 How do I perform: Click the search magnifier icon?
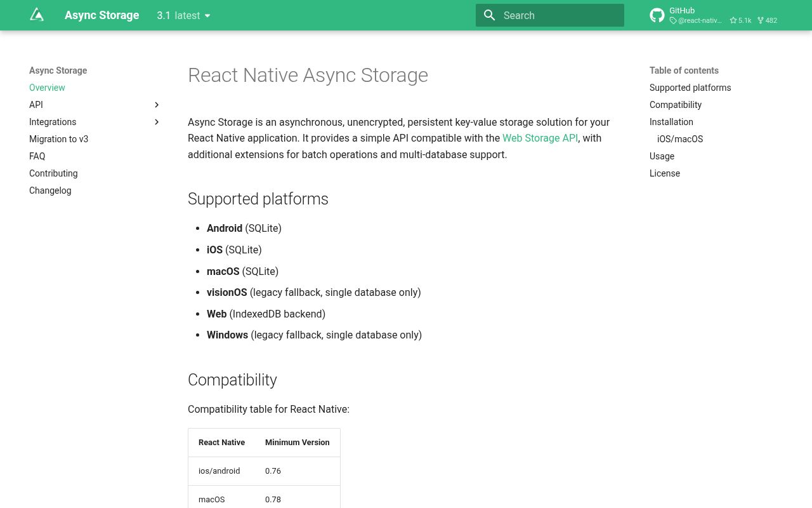[489, 15]
